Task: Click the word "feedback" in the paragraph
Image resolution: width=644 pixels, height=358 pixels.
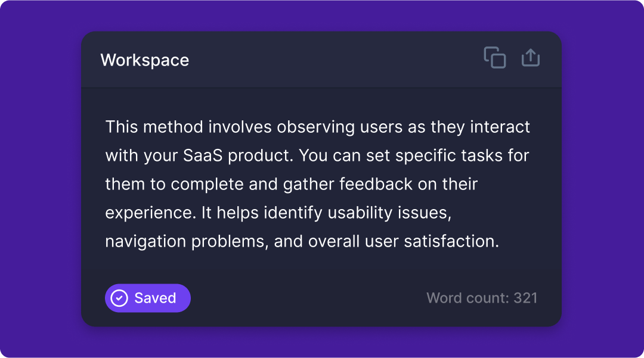Action: [376, 184]
